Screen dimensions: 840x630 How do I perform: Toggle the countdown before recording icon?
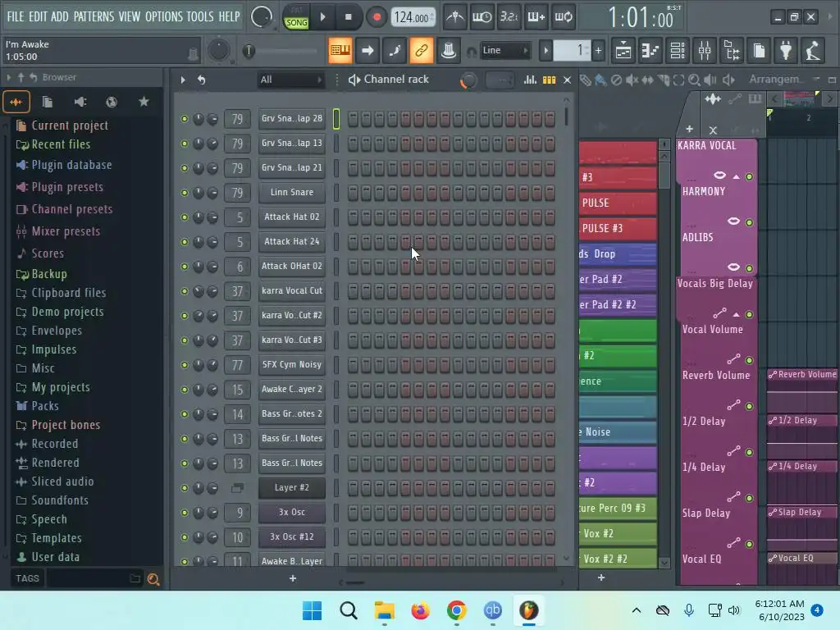pos(509,17)
